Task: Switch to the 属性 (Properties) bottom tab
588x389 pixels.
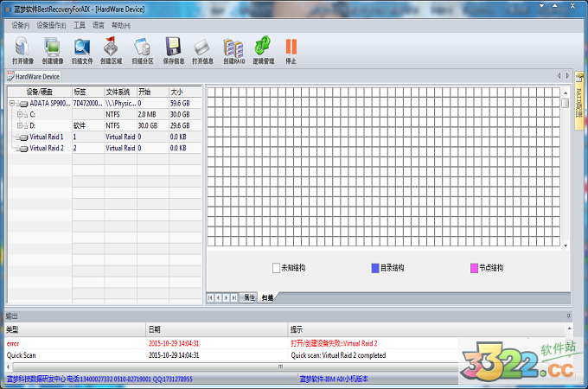Action: 249,297
